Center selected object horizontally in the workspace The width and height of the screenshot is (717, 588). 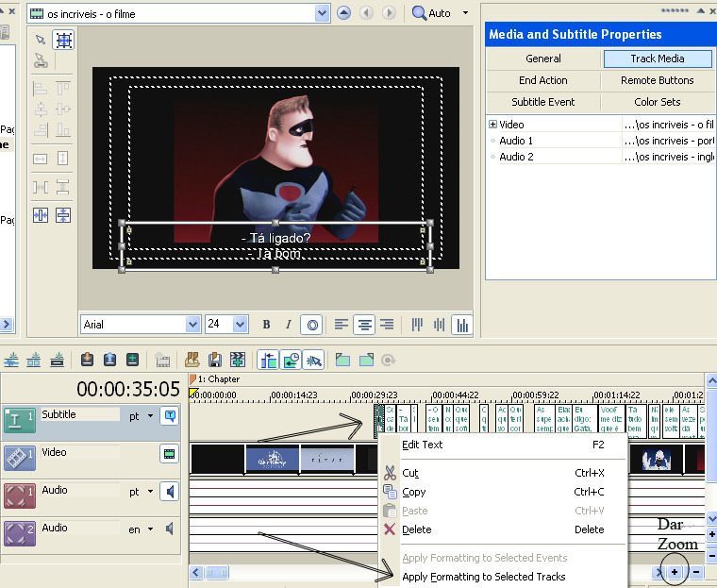tap(41, 215)
